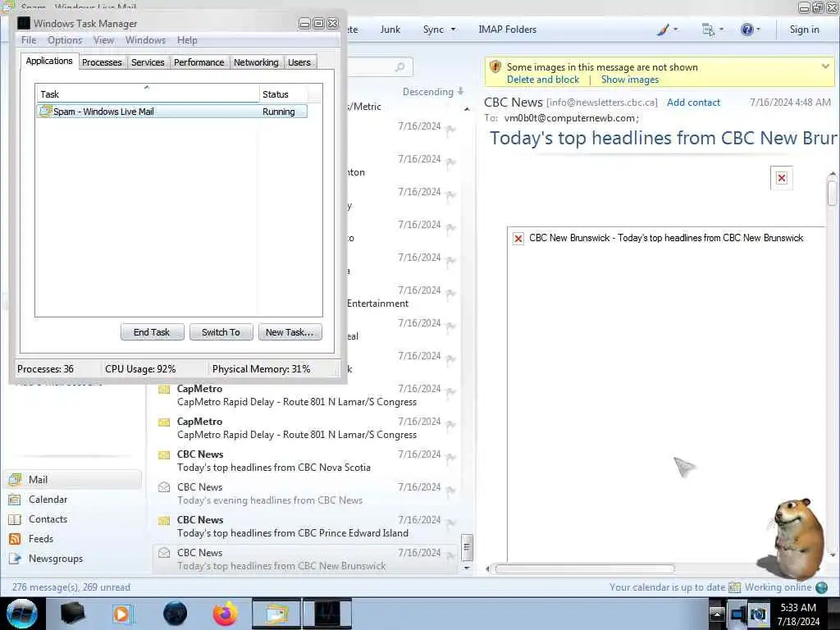Sort Task Manager list by Status column
840x630 pixels.
283,94
